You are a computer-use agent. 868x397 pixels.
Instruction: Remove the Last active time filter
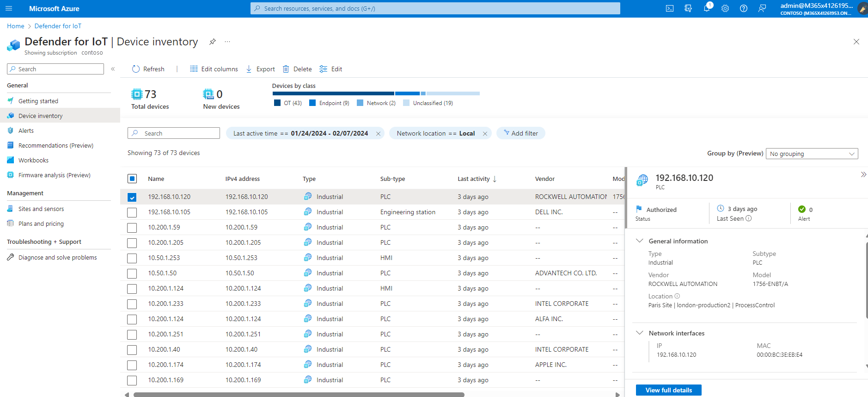coord(378,134)
